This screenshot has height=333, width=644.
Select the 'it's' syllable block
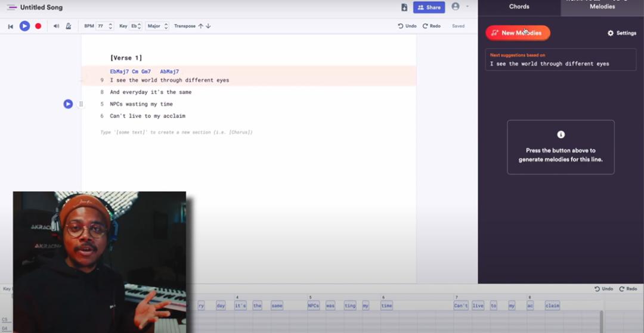pos(240,306)
